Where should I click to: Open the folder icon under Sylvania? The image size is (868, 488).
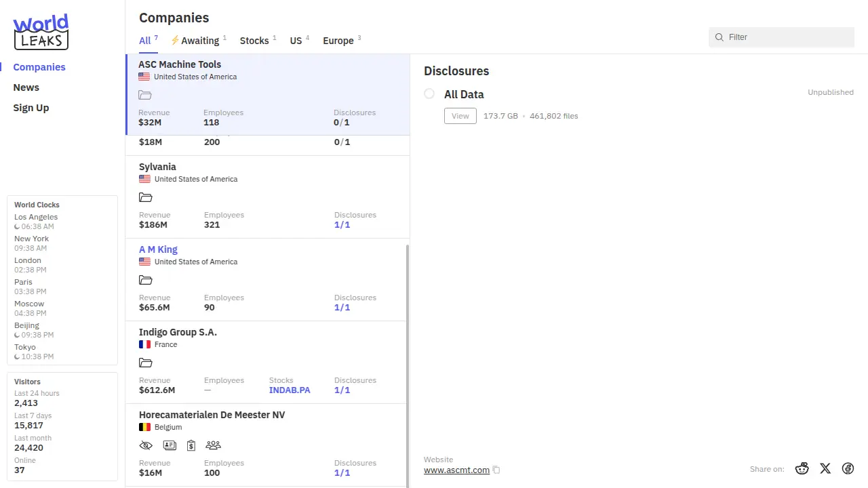146,198
